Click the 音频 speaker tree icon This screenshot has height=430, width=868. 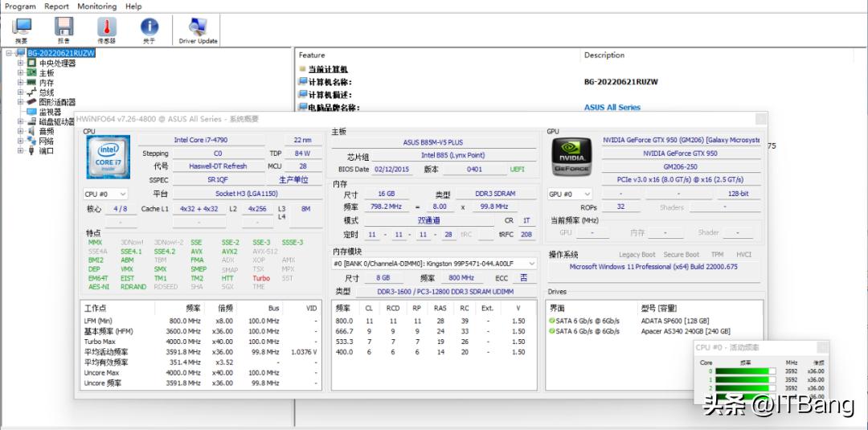31,131
